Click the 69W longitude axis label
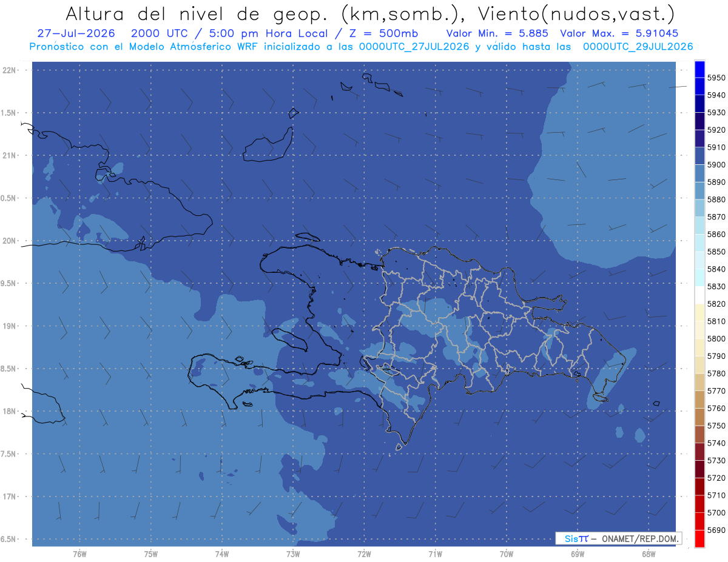Image resolution: width=728 pixels, height=562 pixels. pos(578,554)
